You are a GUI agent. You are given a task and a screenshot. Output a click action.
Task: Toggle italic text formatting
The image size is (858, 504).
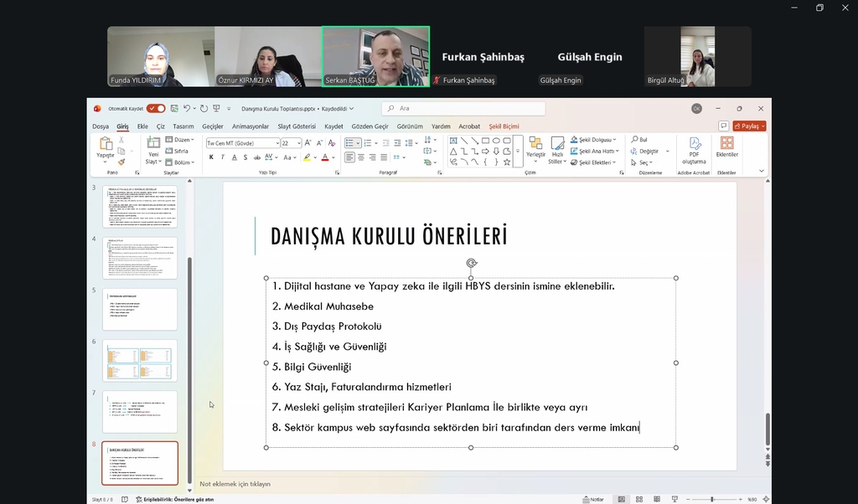click(223, 157)
